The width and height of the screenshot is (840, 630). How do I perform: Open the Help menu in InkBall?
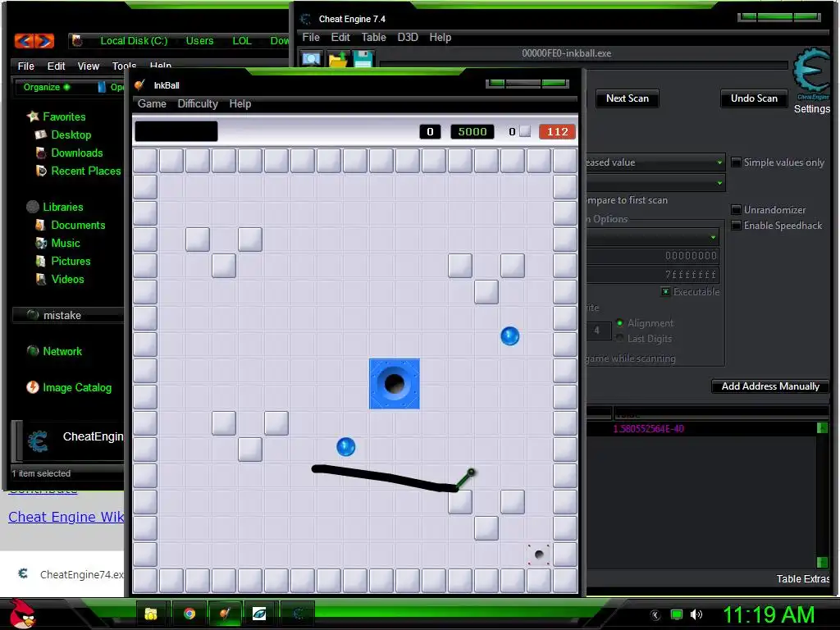tap(240, 103)
